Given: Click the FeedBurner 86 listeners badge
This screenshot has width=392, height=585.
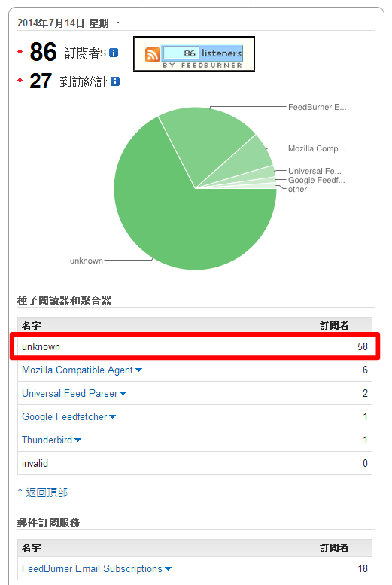Looking at the screenshot, I should [x=194, y=54].
